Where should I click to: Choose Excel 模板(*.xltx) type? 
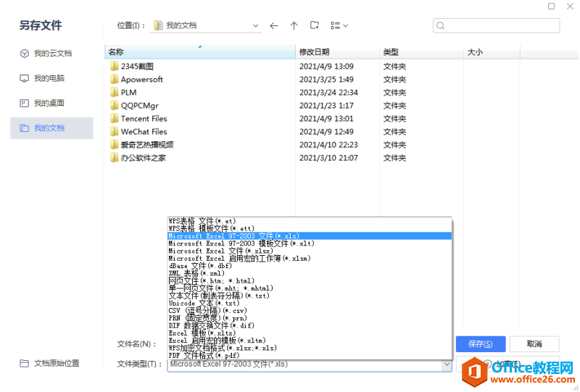[x=310, y=333]
